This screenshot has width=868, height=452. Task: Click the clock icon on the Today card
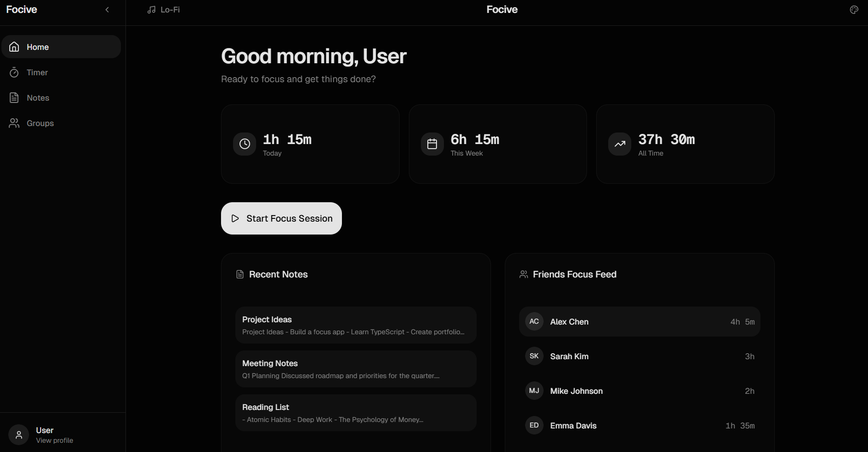click(244, 144)
